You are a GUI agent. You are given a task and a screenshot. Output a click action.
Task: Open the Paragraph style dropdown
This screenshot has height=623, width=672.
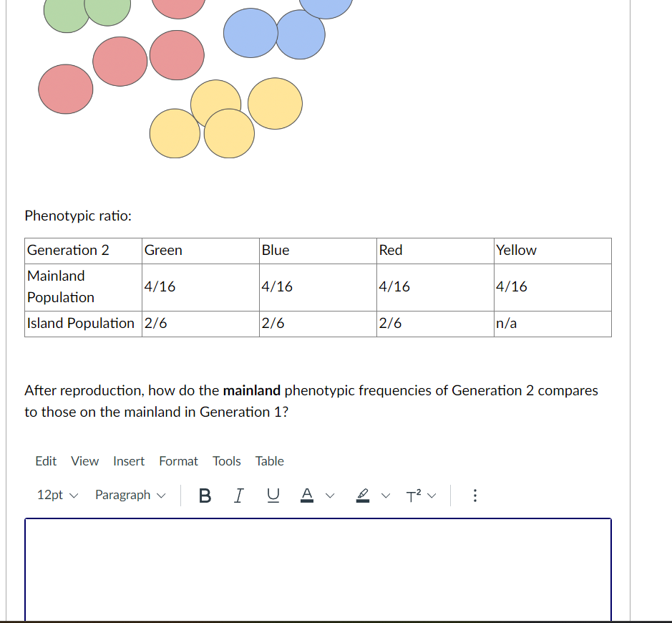click(x=130, y=495)
